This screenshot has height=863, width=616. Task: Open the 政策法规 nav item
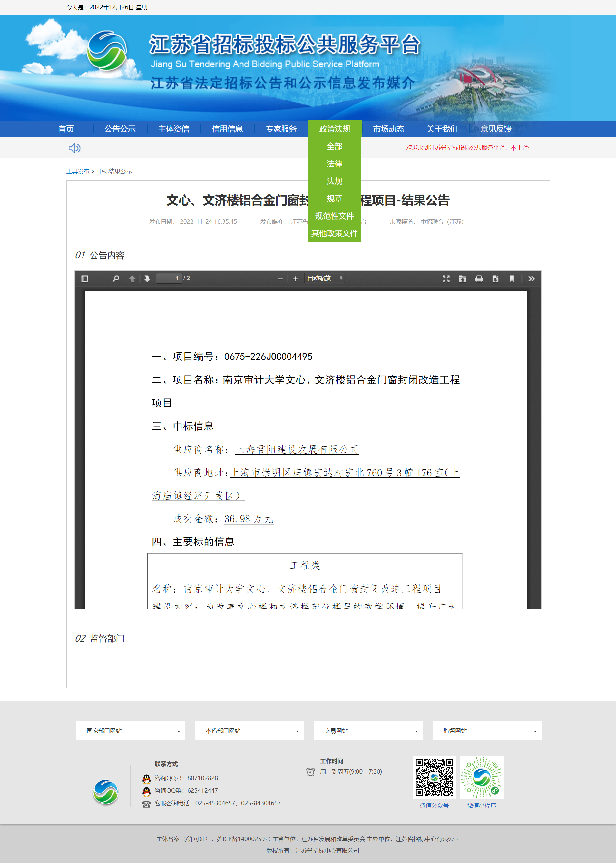tap(335, 129)
